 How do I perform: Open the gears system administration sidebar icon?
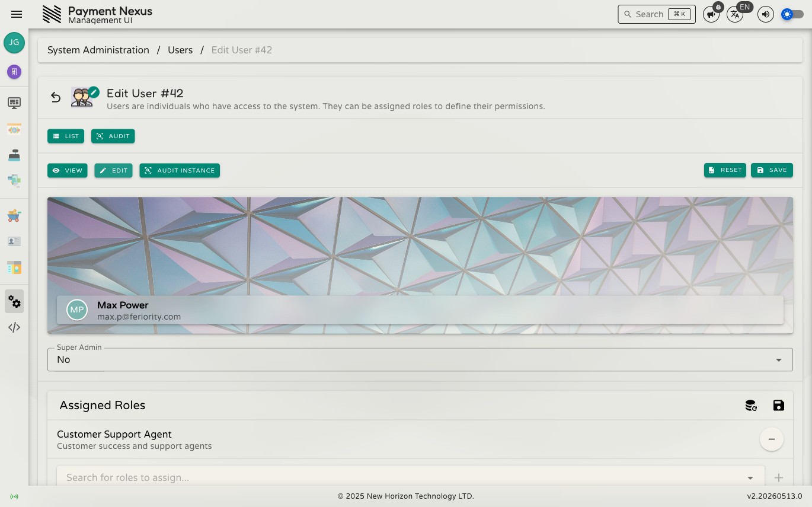[14, 301]
